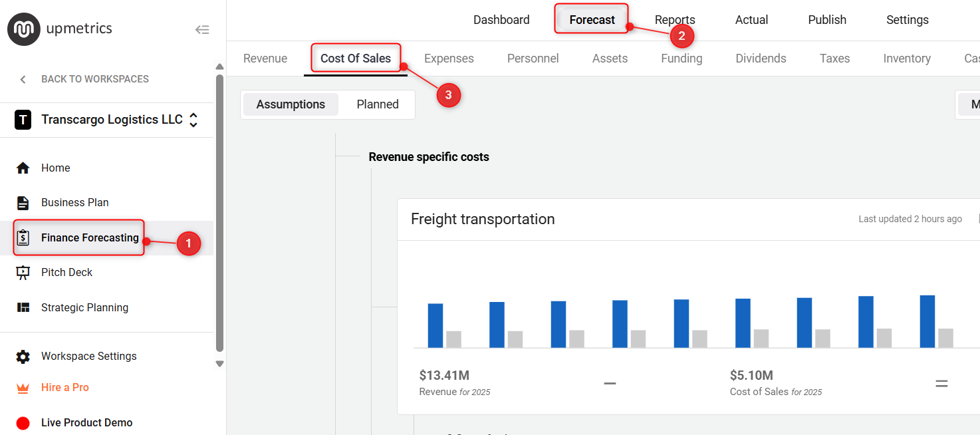The width and height of the screenshot is (980, 435).
Task: Click the Hire a Pro link
Action: (x=65, y=388)
